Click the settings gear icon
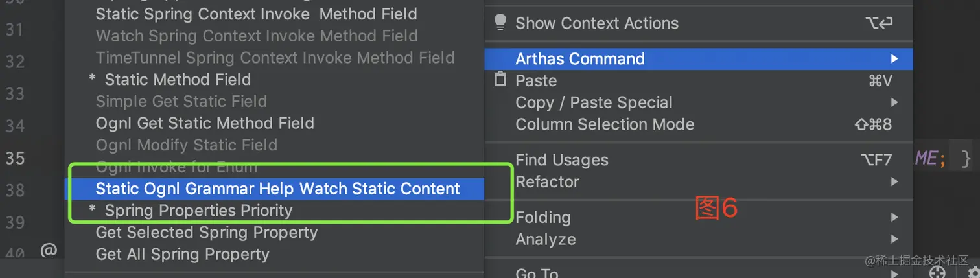 pos(974,273)
